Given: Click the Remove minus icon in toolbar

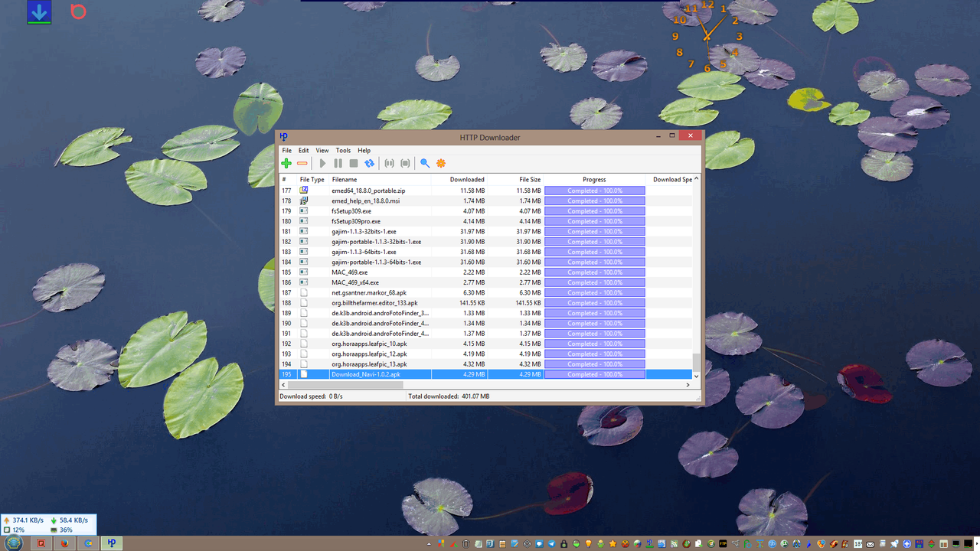Looking at the screenshot, I should (302, 163).
